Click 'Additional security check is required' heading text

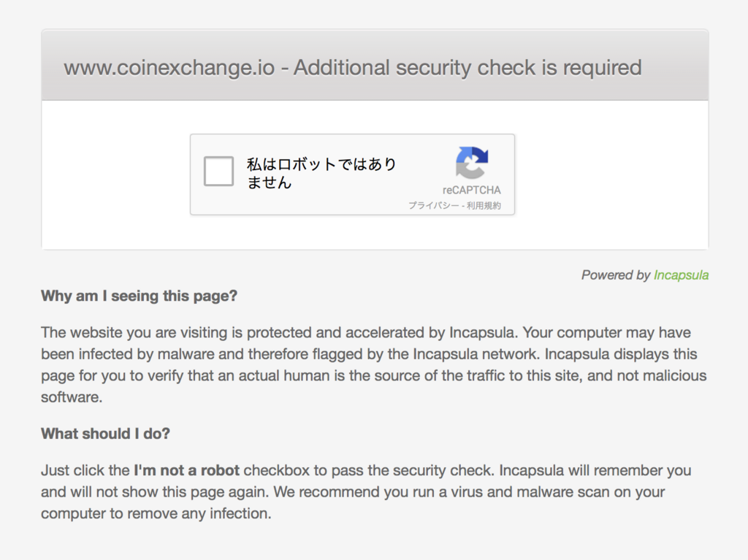coord(467,68)
